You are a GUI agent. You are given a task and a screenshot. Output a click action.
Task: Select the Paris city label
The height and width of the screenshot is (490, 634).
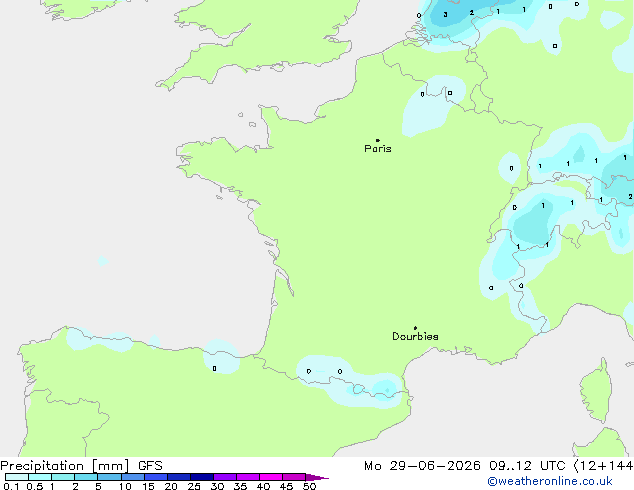(378, 148)
